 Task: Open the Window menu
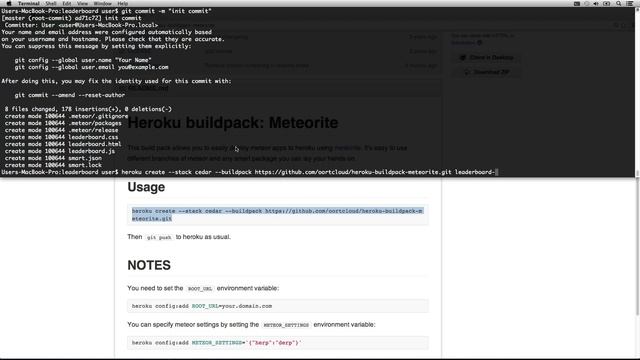click(x=102, y=3)
